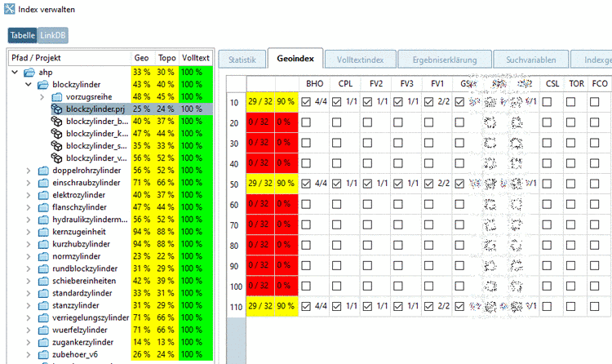Image resolution: width=612 pixels, height=364 pixels.
Task: Click the zubehoer_v6 folder icon
Action: pyautogui.click(x=43, y=355)
